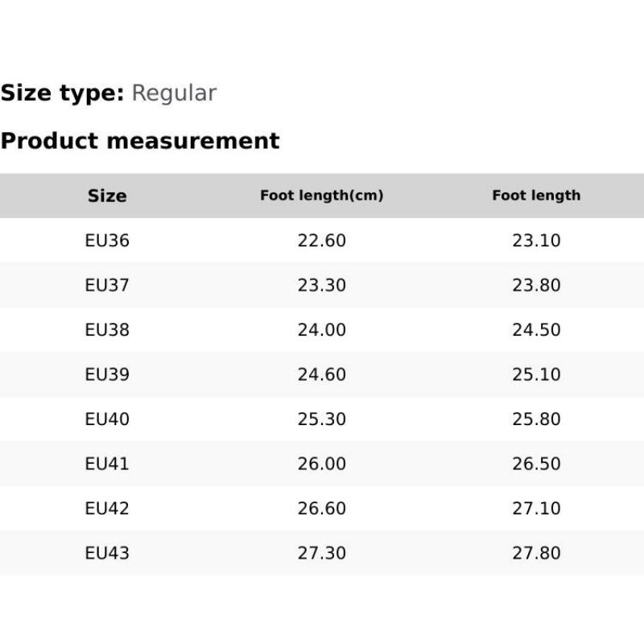Select the 'Regular' size type text

pyautogui.click(x=174, y=93)
